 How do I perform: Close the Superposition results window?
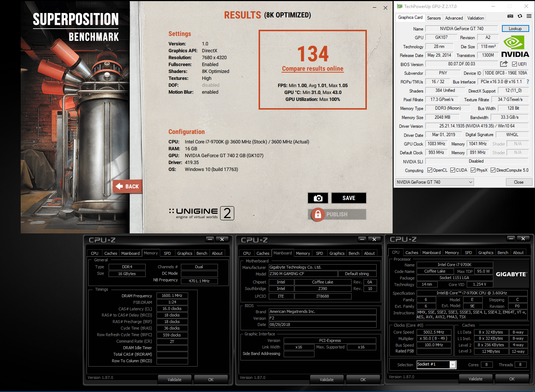coord(385,8)
